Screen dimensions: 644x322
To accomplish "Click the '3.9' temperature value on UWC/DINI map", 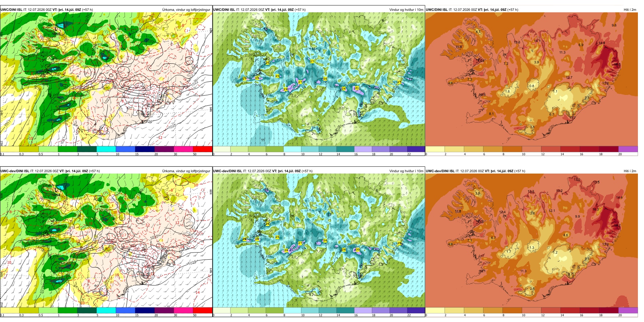I will point(536,62).
